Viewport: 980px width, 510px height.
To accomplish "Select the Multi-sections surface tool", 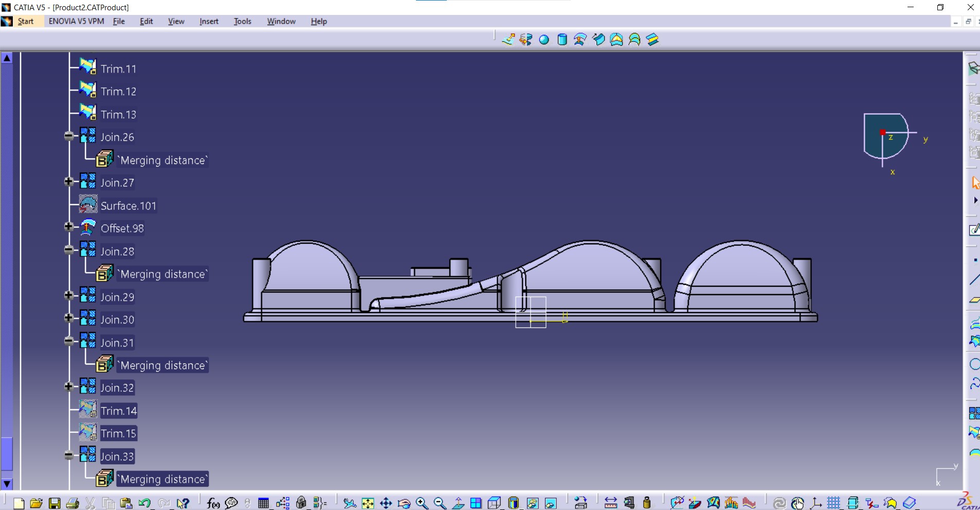I will 634,40.
